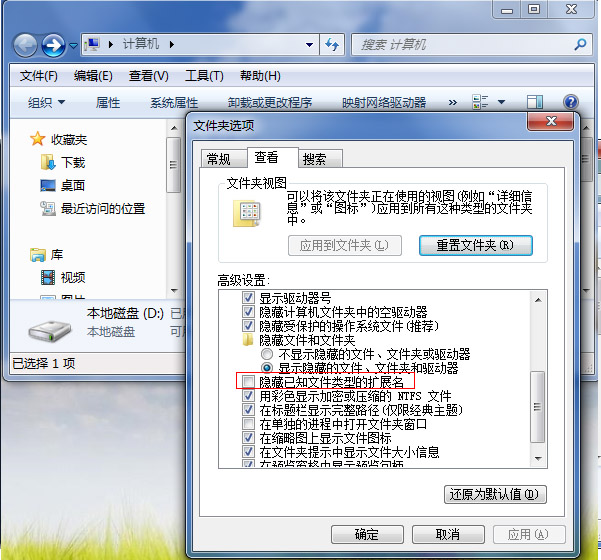Click the Forward navigation arrow button

(x=53, y=45)
